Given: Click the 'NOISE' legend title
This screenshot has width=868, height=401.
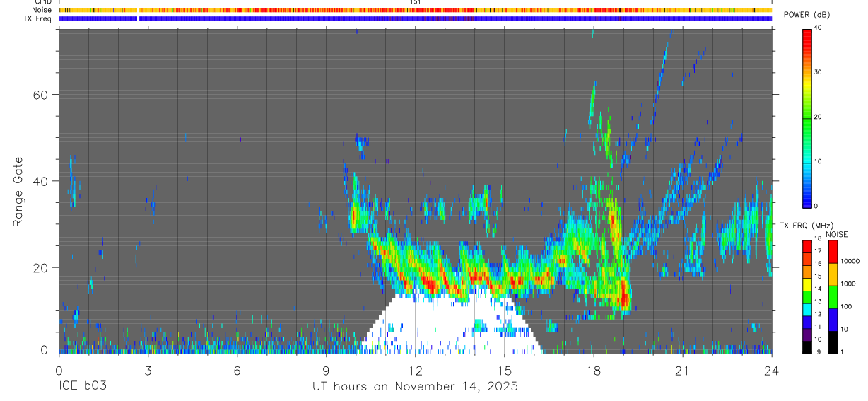Looking at the screenshot, I should coord(836,234).
